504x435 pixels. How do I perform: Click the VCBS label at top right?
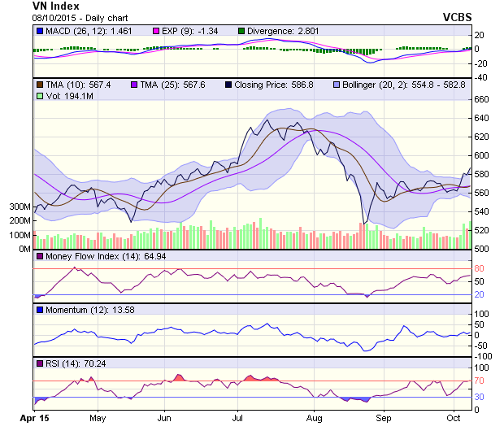tap(457, 16)
